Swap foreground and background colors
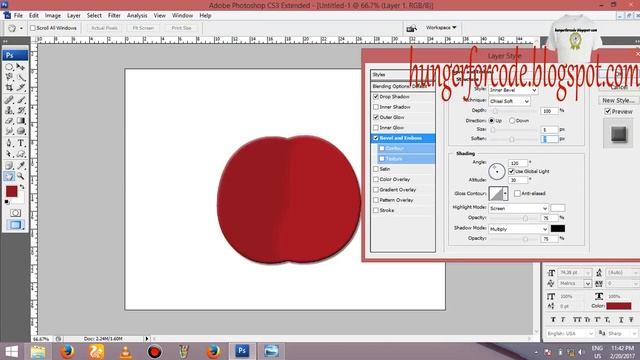 [22, 187]
